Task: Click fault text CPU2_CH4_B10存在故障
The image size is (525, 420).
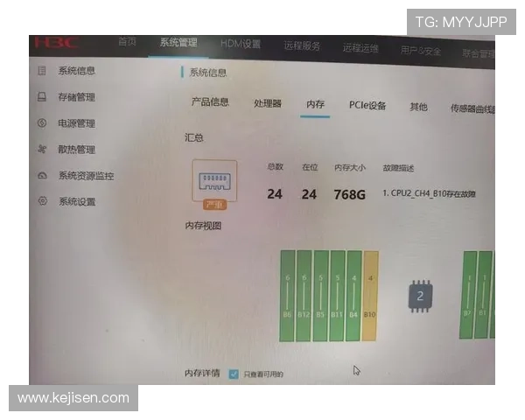Action: (433, 193)
